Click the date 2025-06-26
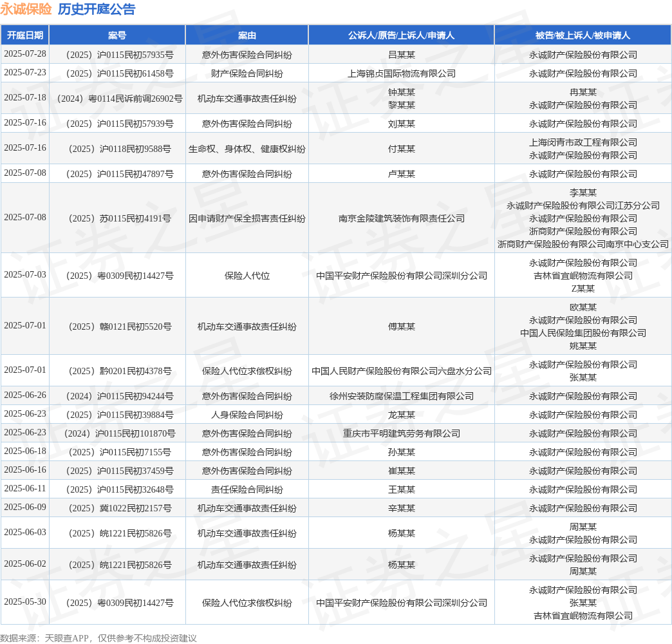This screenshot has width=672, height=644. (x=25, y=395)
